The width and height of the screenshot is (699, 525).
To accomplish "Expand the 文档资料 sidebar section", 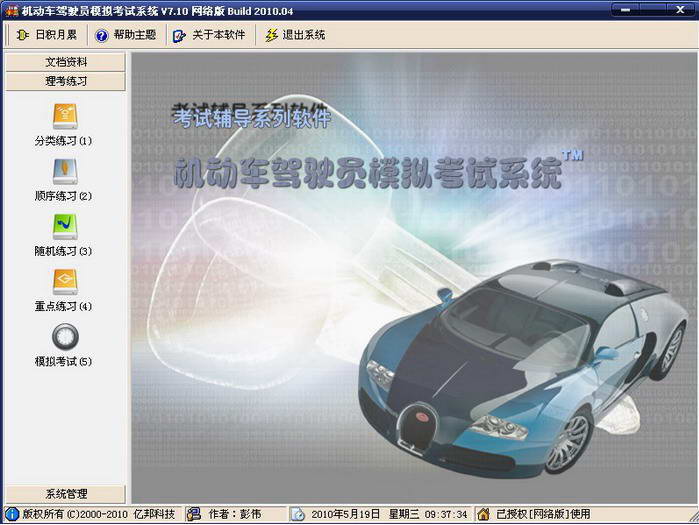I will pyautogui.click(x=66, y=62).
